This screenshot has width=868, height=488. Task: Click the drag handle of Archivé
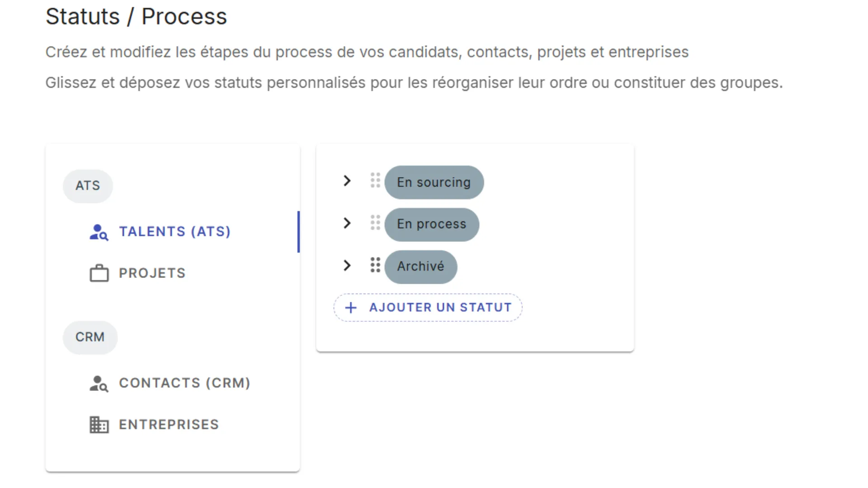375,266
